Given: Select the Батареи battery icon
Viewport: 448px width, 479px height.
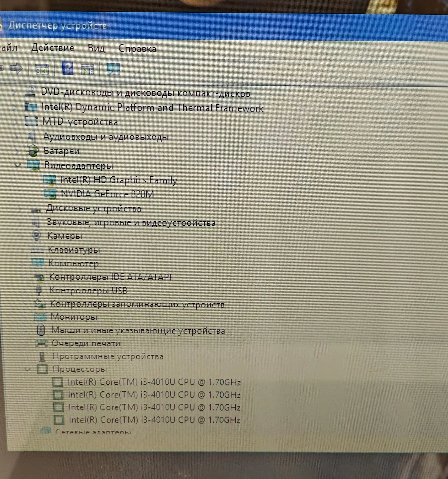Looking at the screenshot, I should tap(33, 151).
